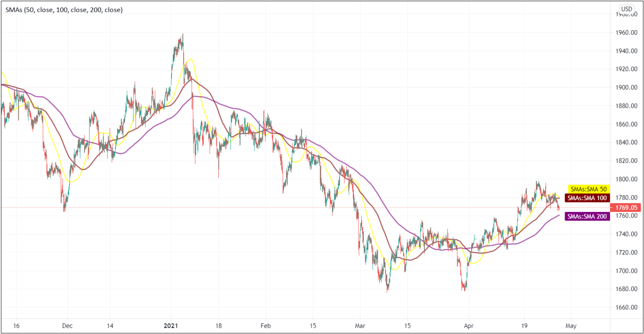Screen dimensions: 644x334
Task: Select 1840.00 on the price scale
Action: click(626, 142)
